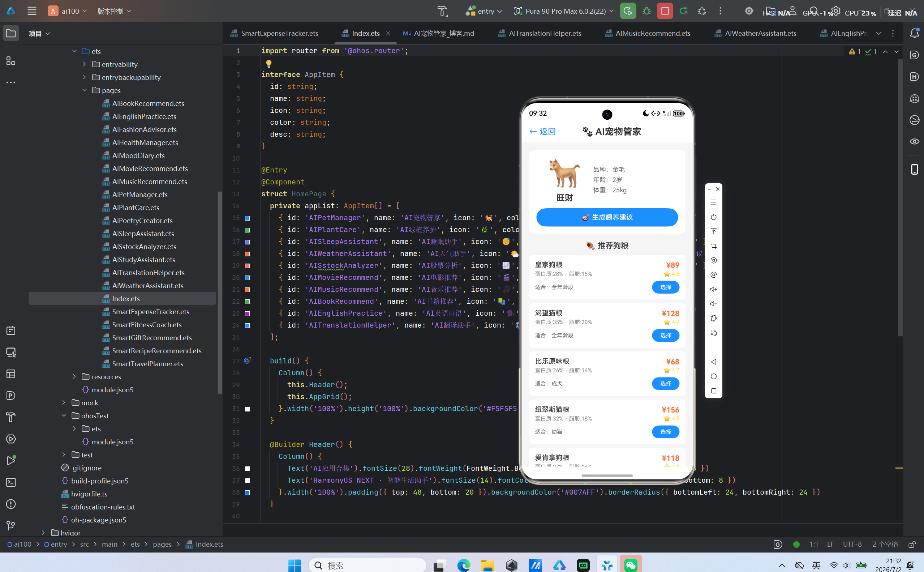The width and height of the screenshot is (924, 572).
Task: Switch to AI宠物管家_博客.md tab
Action: coord(439,33)
